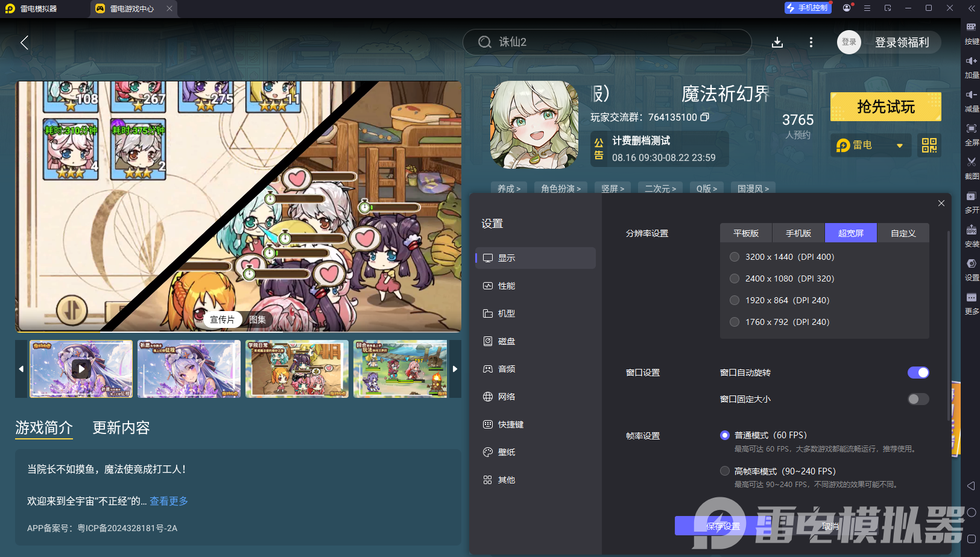Open the 壁纸 wallpaper settings section
This screenshot has width=980, height=557.
(x=507, y=452)
